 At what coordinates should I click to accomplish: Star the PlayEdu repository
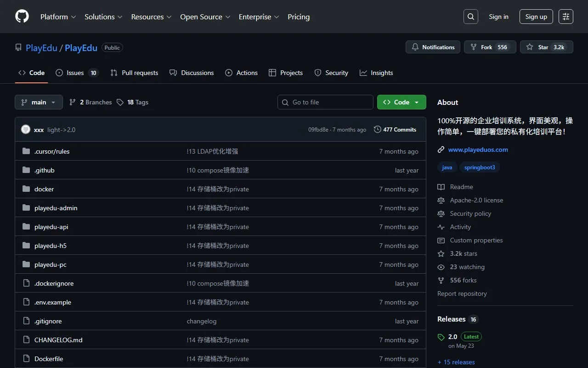click(x=546, y=47)
